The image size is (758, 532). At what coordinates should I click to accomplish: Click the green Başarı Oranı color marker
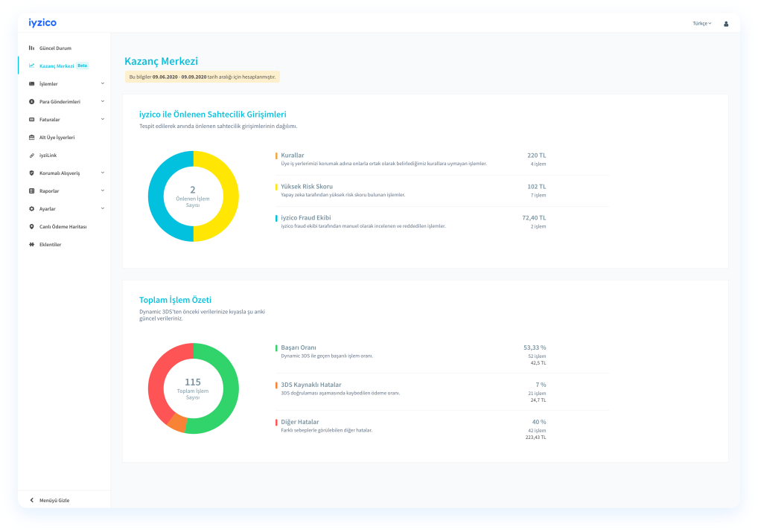pos(276,348)
